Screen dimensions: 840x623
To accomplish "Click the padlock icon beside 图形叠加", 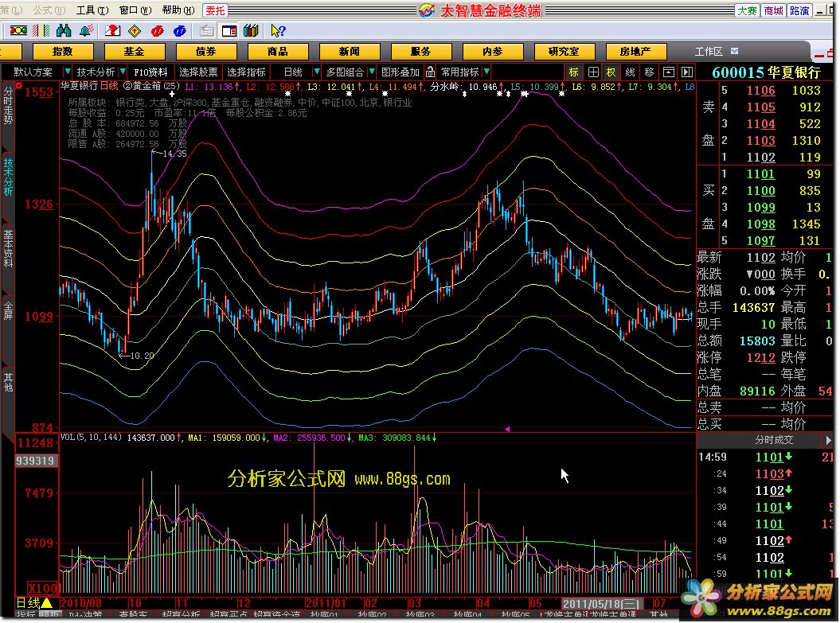I will pyautogui.click(x=430, y=72).
